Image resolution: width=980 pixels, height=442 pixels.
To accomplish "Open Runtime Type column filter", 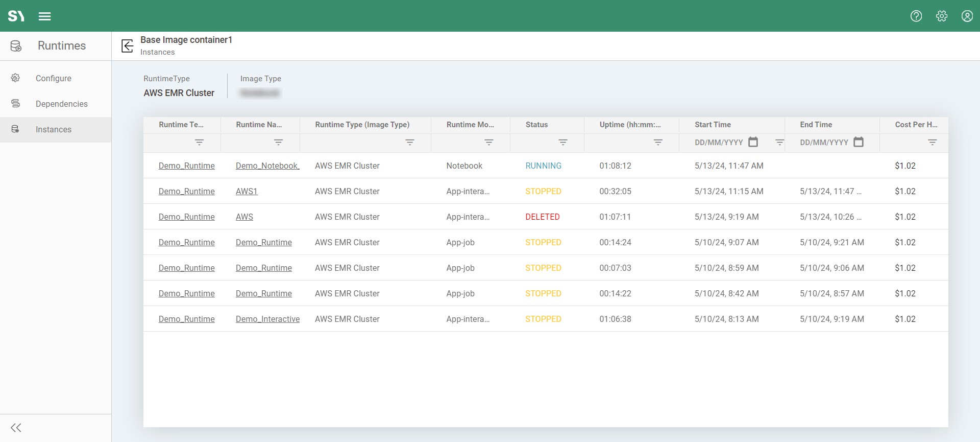I will coord(410,143).
